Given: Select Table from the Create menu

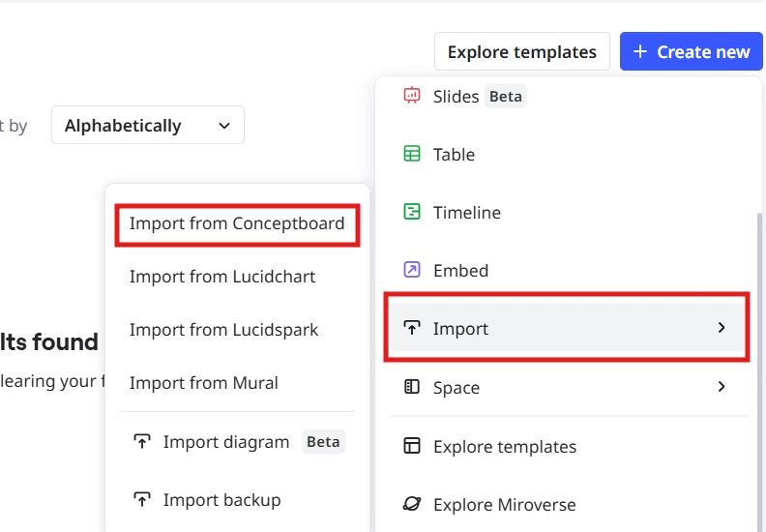Looking at the screenshot, I should point(567,155).
